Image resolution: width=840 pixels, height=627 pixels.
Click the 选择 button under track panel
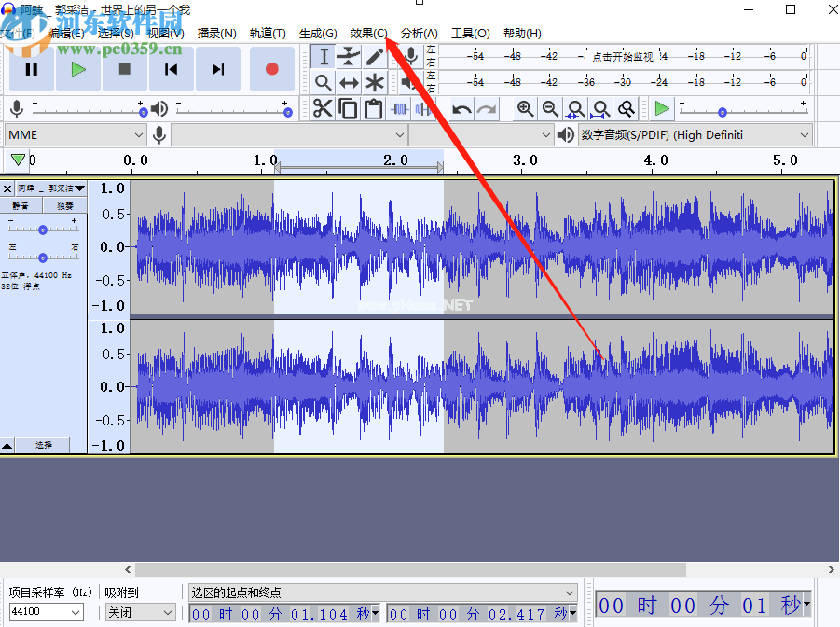[44, 446]
